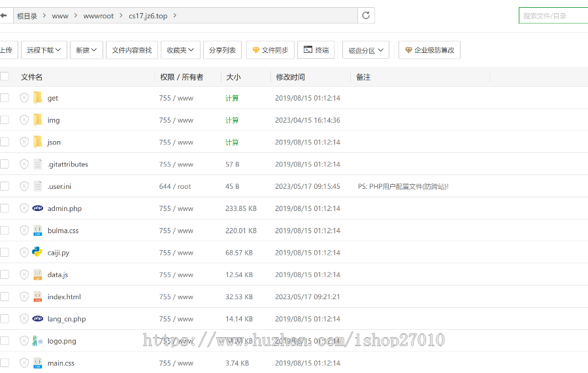This screenshot has height=373, width=588.
Task: Click the .user.ini remark text PS: PHP用户配置文件
Action: tap(403, 186)
